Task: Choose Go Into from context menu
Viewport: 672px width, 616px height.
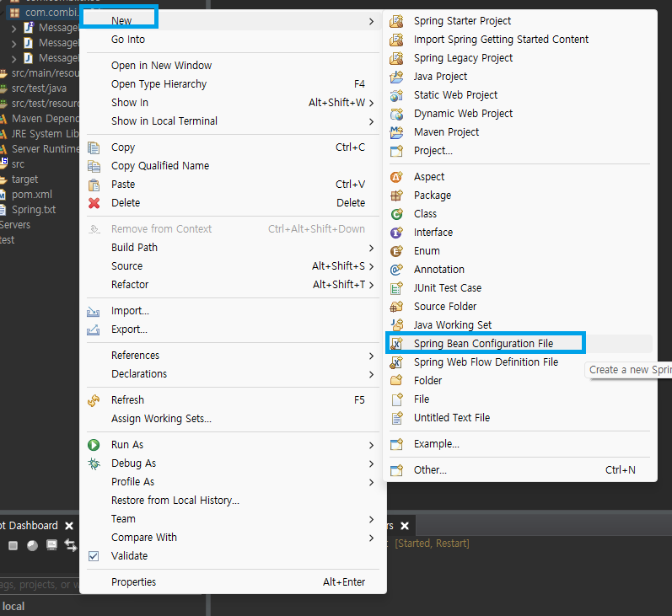Action: coord(234,40)
